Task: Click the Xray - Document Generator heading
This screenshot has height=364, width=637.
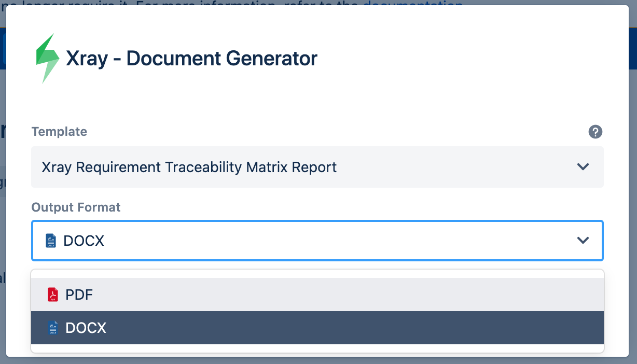Action: [x=191, y=59]
